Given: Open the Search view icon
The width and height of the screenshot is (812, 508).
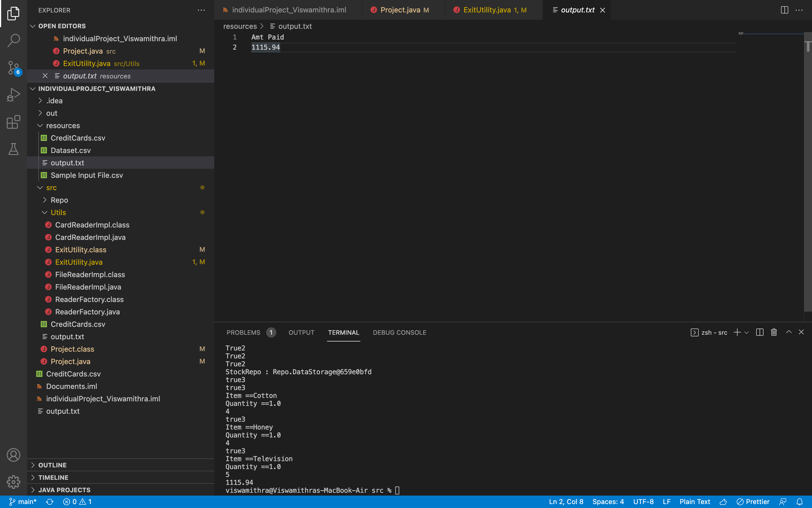Looking at the screenshot, I should coord(14,40).
